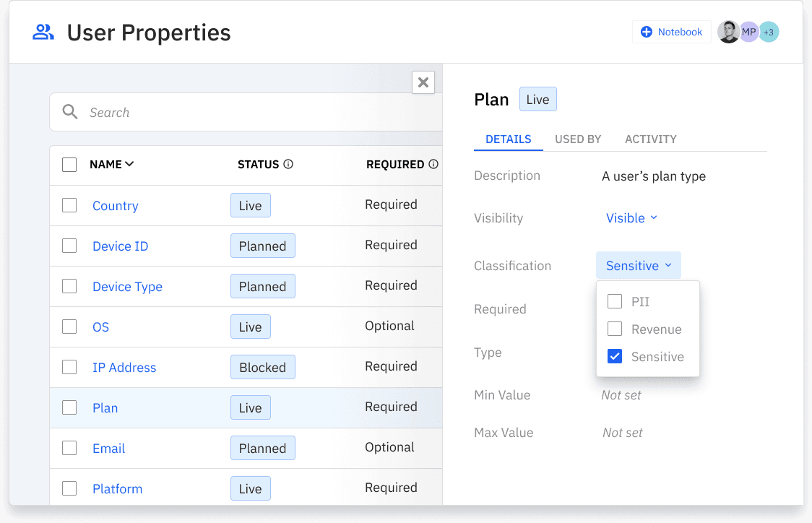Open the Visibility dropdown showing Visible
812x523 pixels.
[x=631, y=217]
